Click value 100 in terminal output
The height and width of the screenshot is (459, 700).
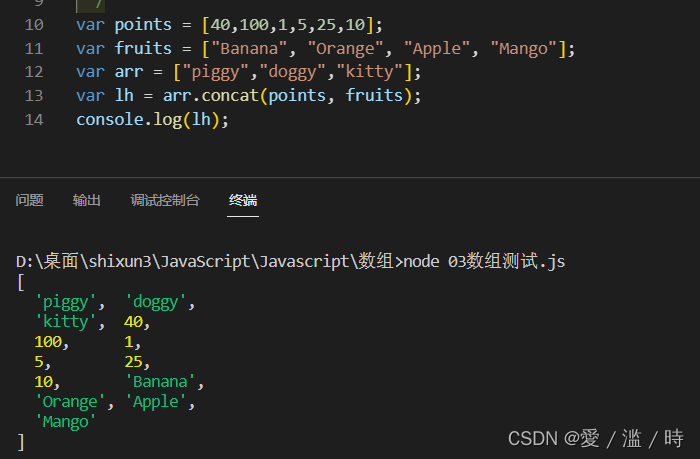(48, 342)
